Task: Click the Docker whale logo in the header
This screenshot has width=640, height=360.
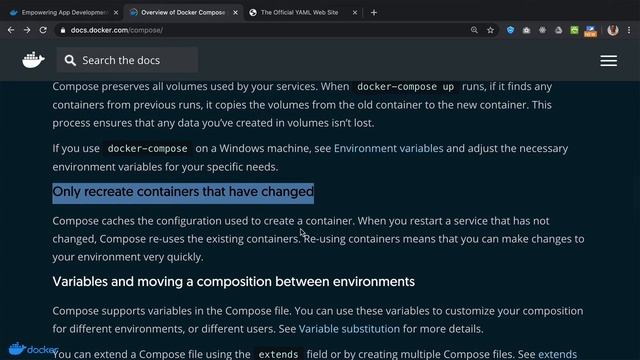Action: pos(33,60)
